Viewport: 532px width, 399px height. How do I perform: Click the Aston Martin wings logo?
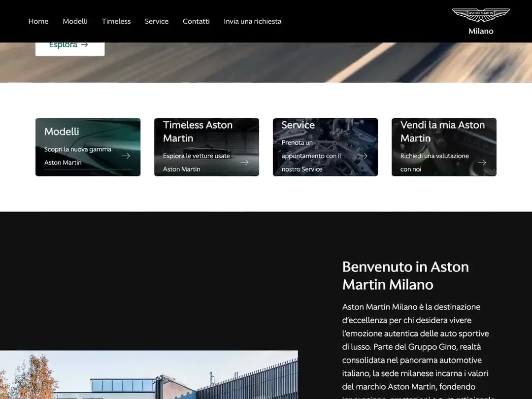point(481,15)
